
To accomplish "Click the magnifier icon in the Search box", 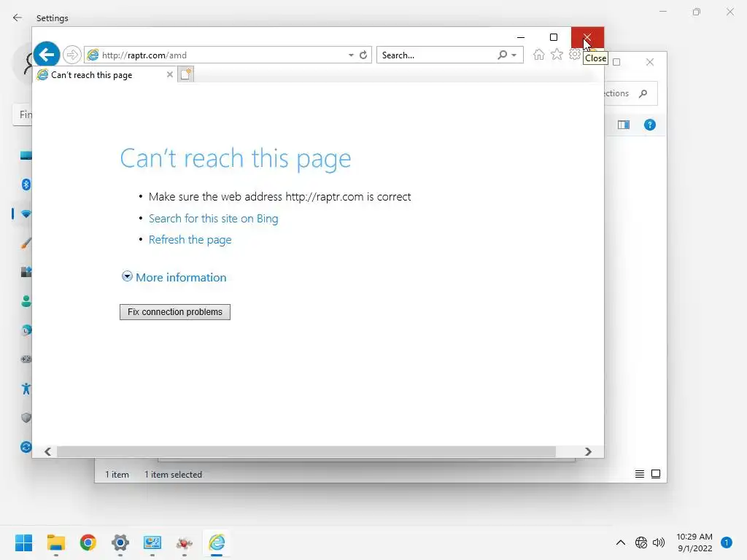I will point(502,55).
